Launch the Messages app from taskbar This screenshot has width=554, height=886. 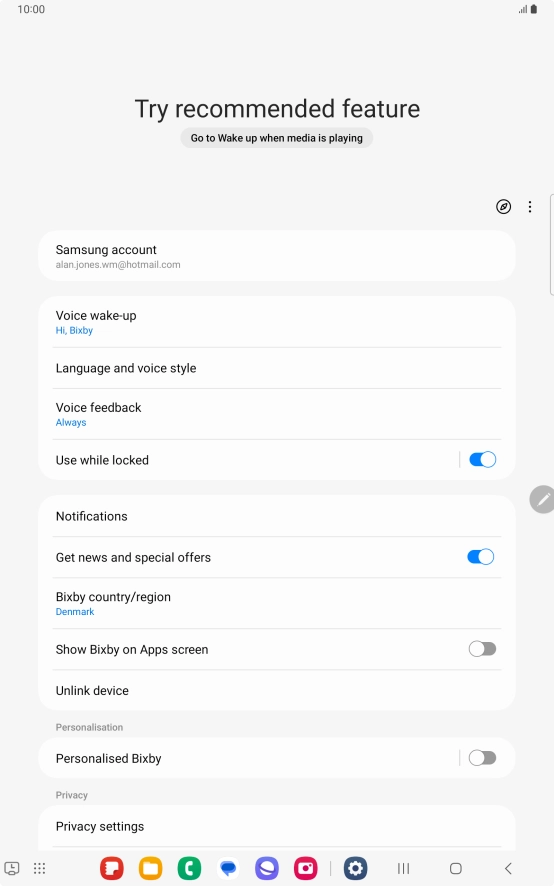point(228,868)
